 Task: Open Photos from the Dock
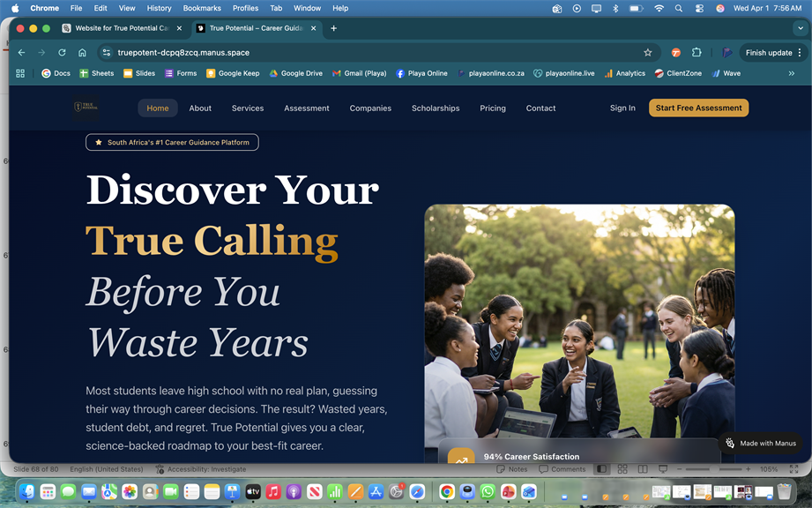pyautogui.click(x=130, y=491)
